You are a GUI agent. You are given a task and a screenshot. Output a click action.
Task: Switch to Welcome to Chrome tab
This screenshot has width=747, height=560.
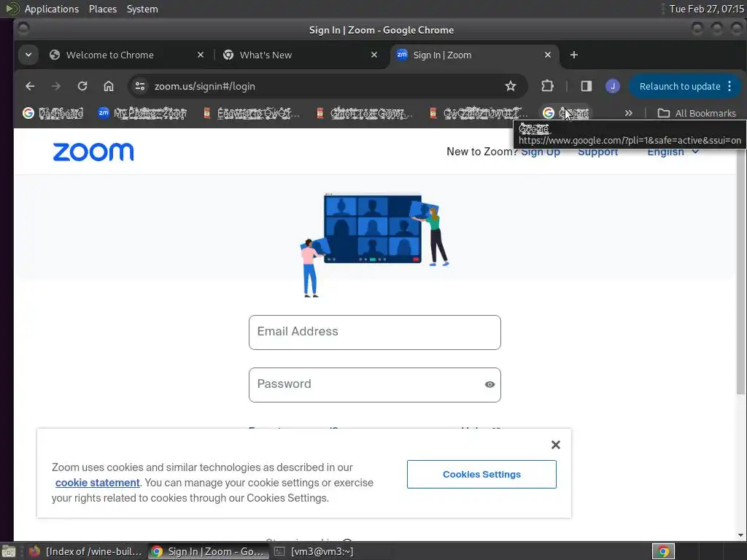coord(126,55)
